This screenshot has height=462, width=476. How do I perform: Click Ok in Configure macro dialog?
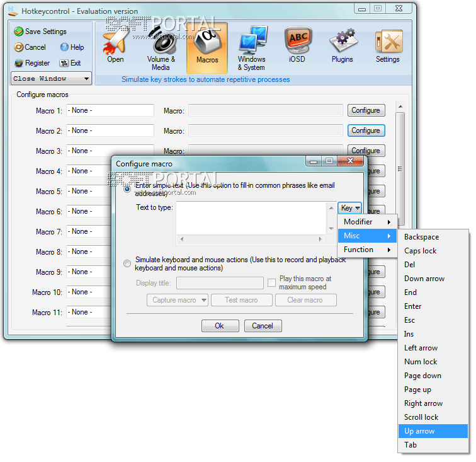(x=220, y=326)
